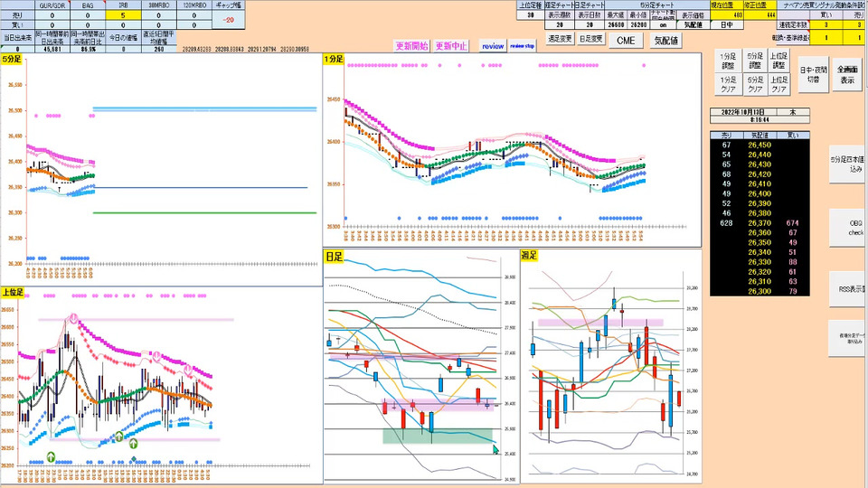868x488 pixels.
Task: Start the blue review button
Action: [x=493, y=46]
